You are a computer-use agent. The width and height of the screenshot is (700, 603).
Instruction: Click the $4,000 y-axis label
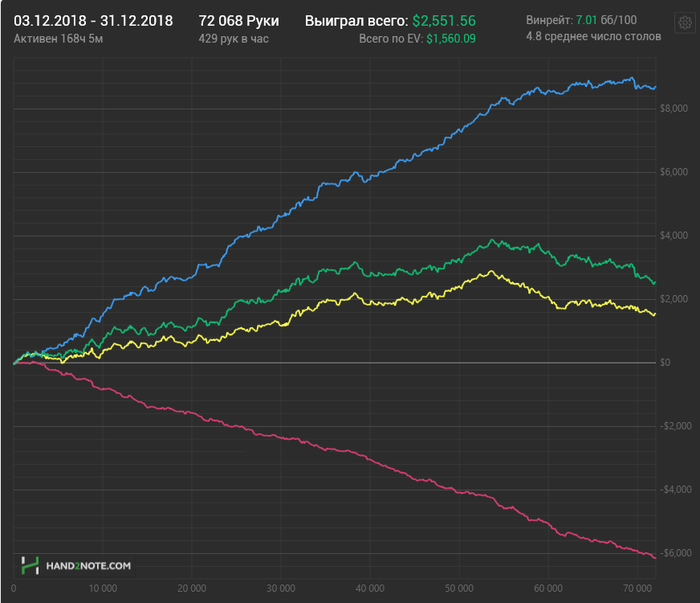pos(674,236)
